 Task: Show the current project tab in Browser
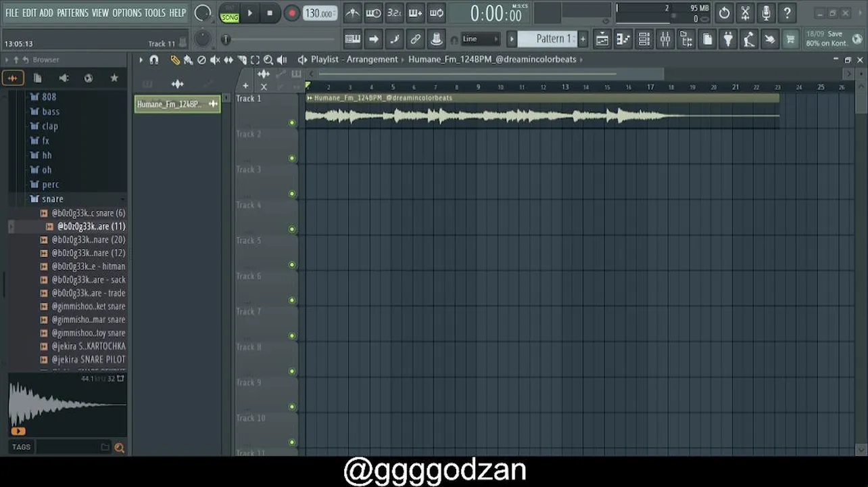tap(38, 78)
